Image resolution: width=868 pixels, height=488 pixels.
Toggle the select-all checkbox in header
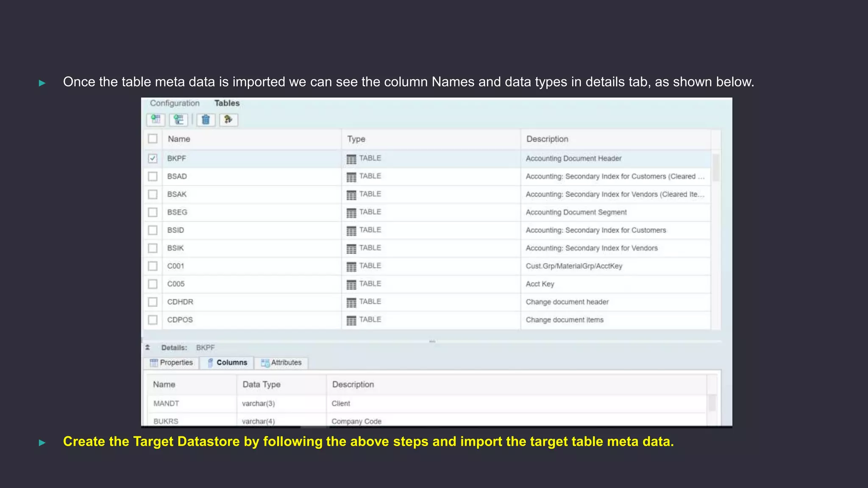[153, 139]
